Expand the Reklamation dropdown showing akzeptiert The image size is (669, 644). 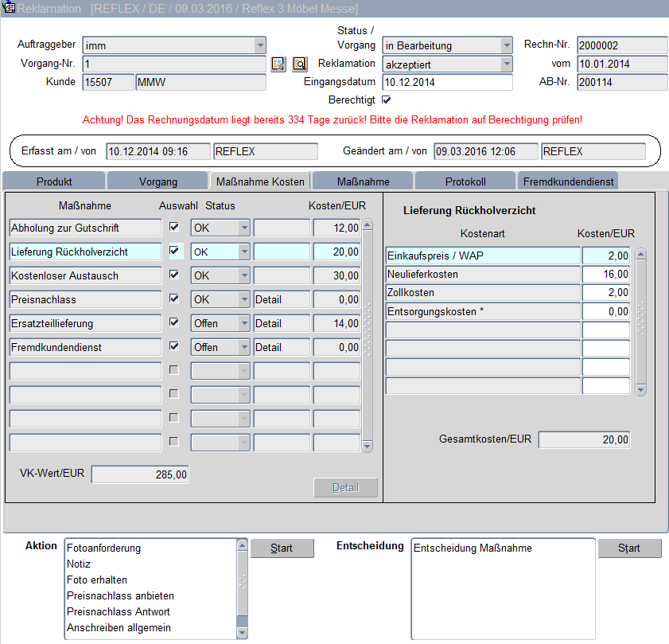(506, 64)
